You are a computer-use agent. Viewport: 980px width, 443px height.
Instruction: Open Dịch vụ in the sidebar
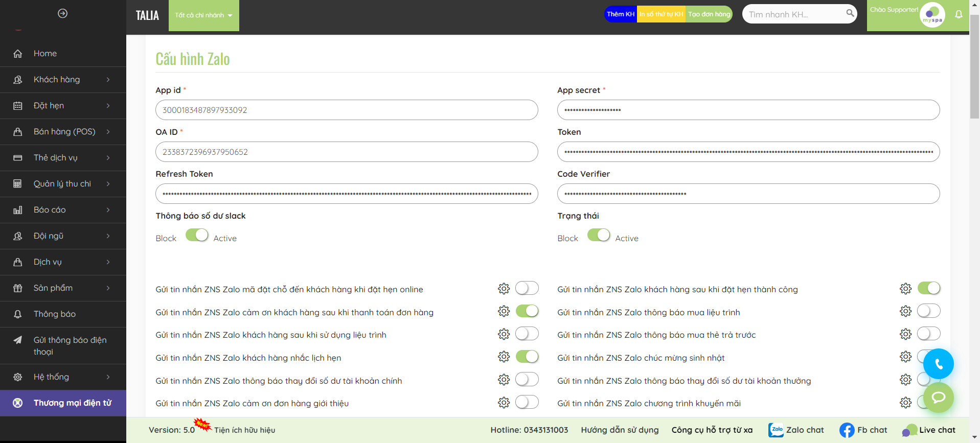coord(63,262)
